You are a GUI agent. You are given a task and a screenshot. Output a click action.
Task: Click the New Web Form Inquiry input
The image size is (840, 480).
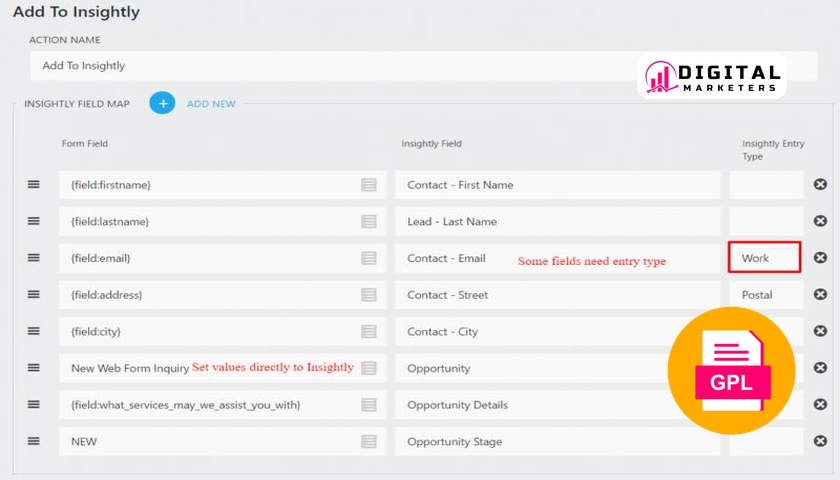222,368
